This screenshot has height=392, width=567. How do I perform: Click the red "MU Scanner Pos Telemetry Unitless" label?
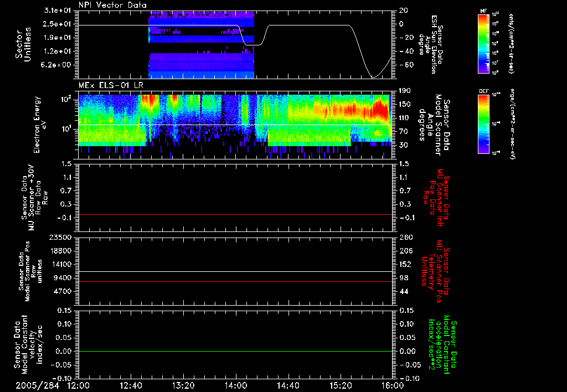click(435, 271)
